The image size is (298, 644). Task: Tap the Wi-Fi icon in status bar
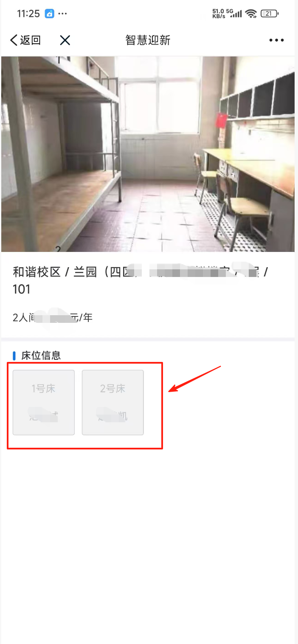coord(251,14)
